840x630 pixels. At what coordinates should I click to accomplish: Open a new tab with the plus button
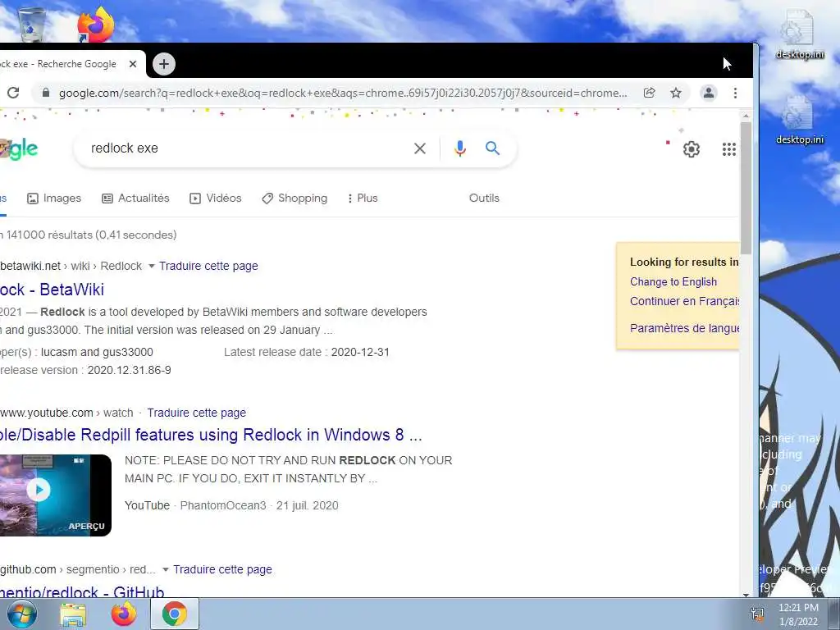(x=164, y=64)
